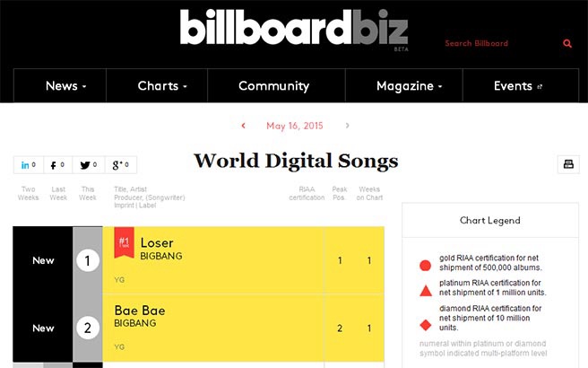Screen dimensions: 588x368
Task: Go to next chart week arrow
Action: coord(347,126)
